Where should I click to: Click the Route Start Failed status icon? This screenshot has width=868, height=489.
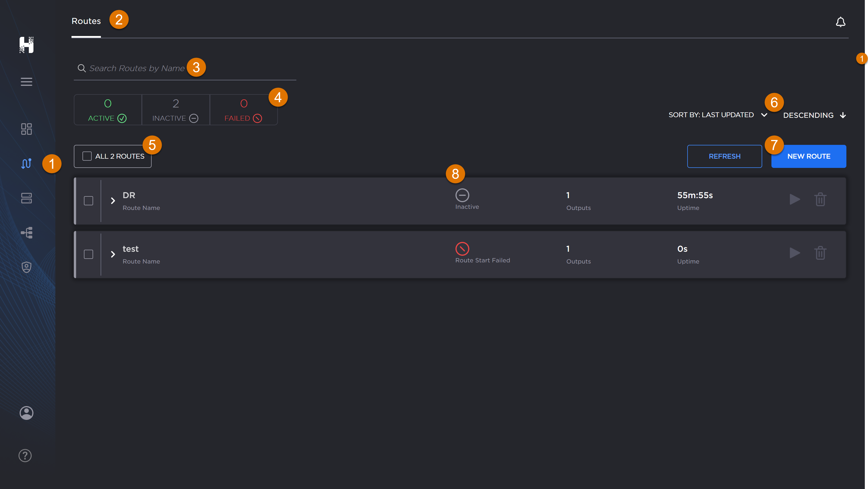coord(462,249)
